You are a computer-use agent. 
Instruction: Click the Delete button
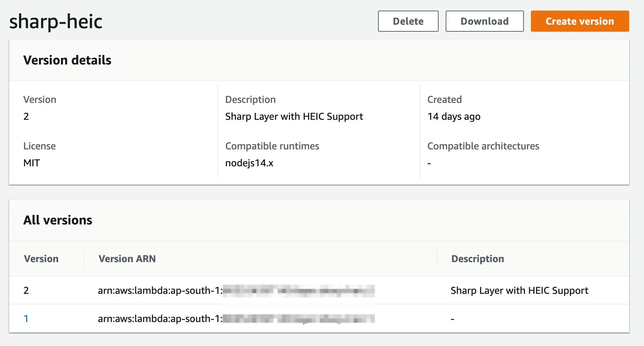pos(408,21)
